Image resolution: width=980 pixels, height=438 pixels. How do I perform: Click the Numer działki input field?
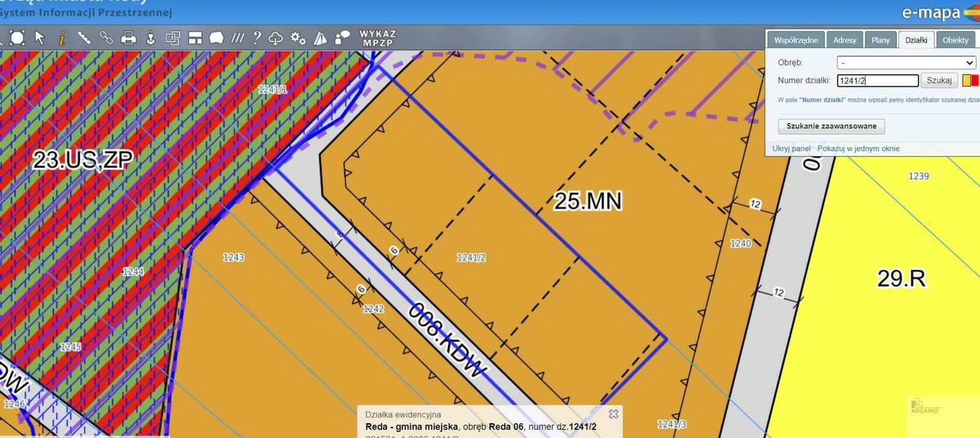(x=877, y=80)
